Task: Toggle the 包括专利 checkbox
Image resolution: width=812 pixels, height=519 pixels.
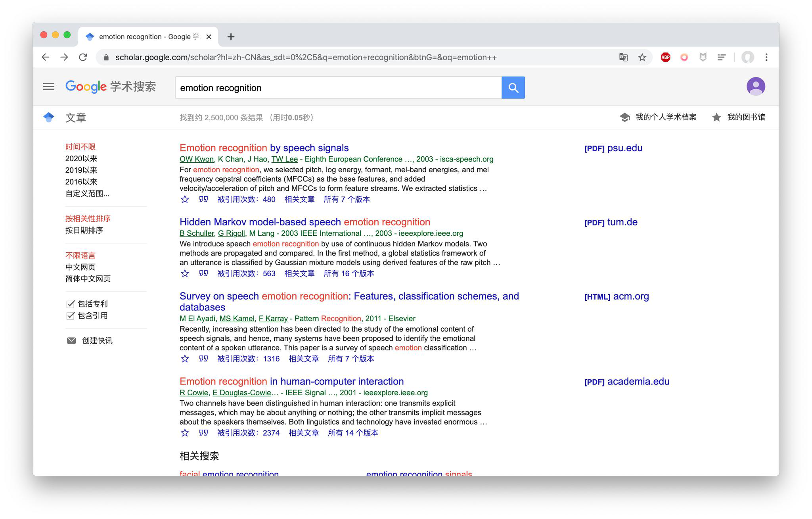Action: point(71,304)
